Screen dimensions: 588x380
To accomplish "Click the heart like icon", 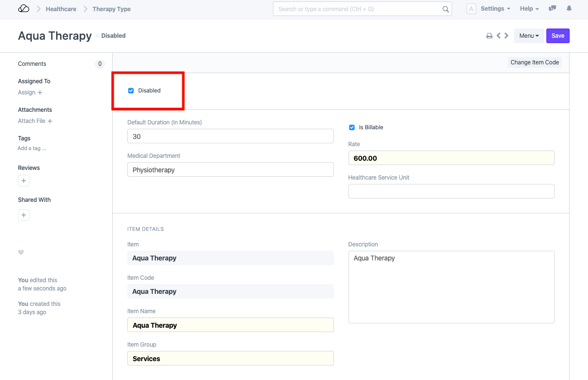I will (21, 252).
